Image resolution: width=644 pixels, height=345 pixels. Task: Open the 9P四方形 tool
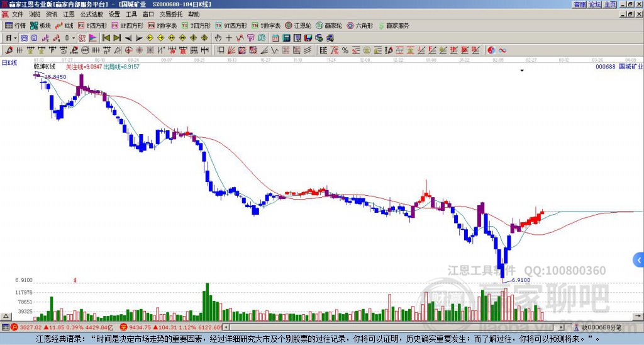(x=128, y=25)
